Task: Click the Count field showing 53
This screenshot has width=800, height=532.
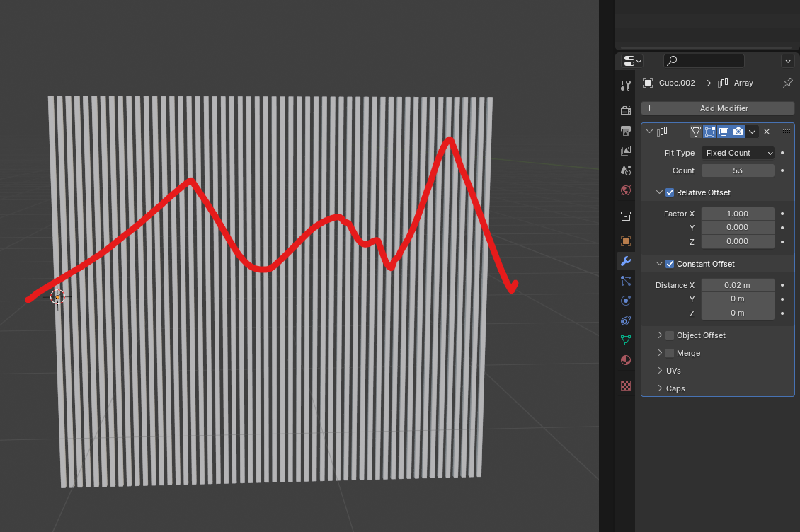Action: [738, 170]
